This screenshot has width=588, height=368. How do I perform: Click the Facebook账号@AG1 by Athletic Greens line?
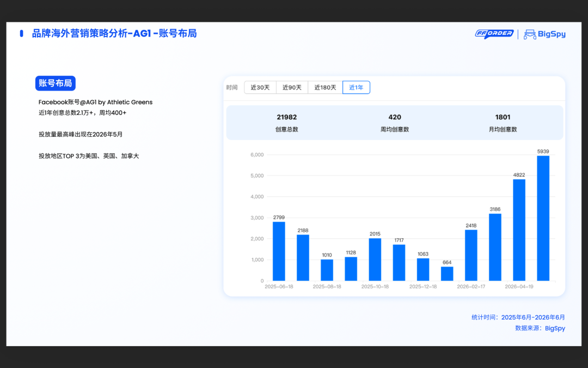click(96, 102)
